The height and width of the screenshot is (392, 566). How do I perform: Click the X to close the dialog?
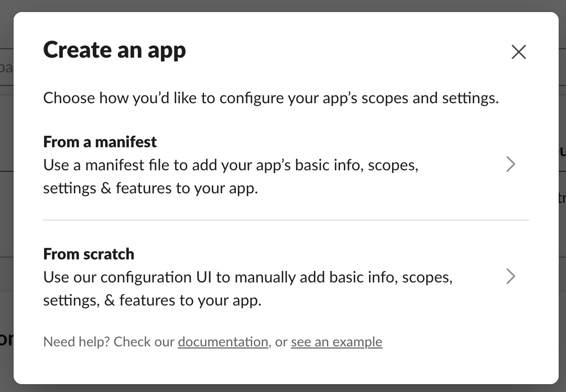pos(518,52)
